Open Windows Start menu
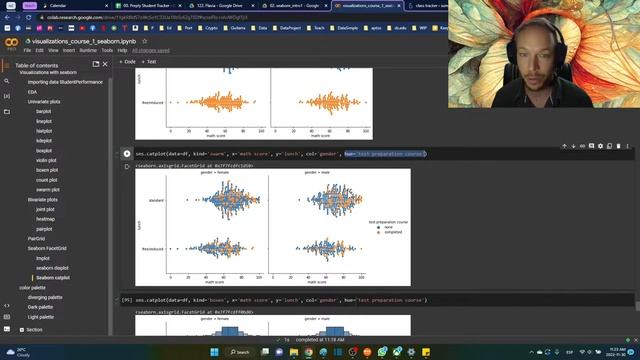The width and height of the screenshot is (640, 360). [x=214, y=352]
